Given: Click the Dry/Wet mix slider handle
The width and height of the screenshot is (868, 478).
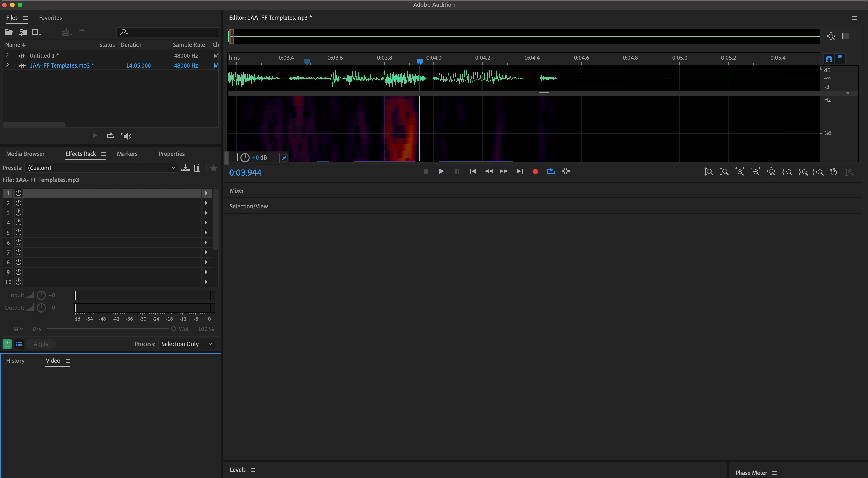Looking at the screenshot, I should (173, 329).
